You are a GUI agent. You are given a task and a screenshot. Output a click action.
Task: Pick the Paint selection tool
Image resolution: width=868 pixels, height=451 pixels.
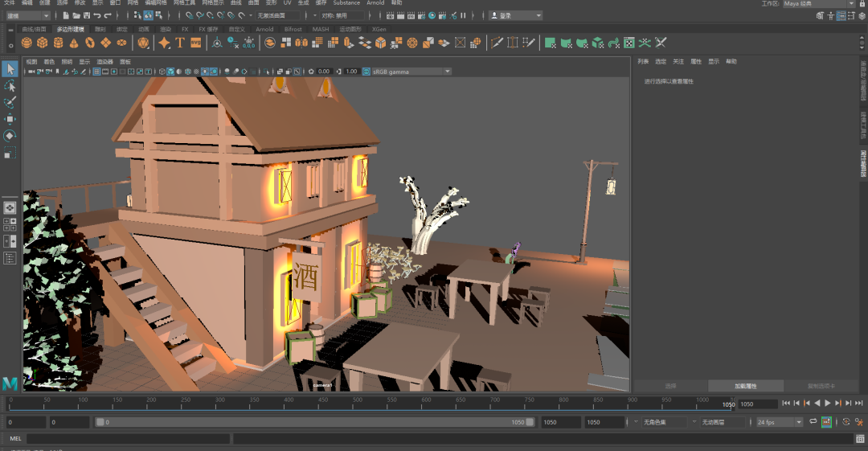(x=10, y=103)
